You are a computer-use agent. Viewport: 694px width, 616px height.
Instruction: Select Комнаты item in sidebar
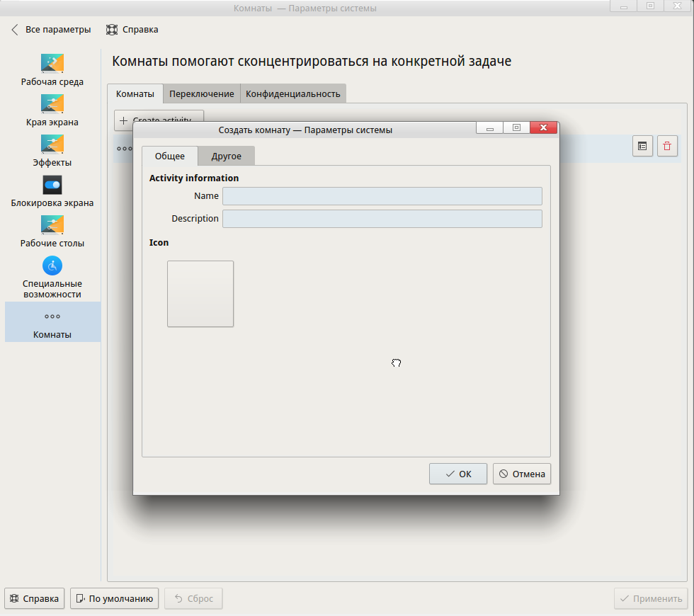point(52,321)
